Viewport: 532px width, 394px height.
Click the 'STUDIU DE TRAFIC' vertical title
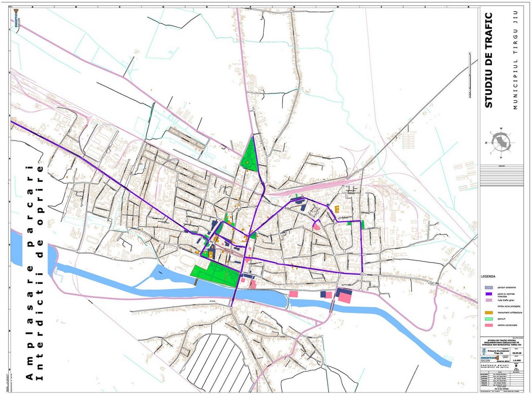(x=488, y=60)
